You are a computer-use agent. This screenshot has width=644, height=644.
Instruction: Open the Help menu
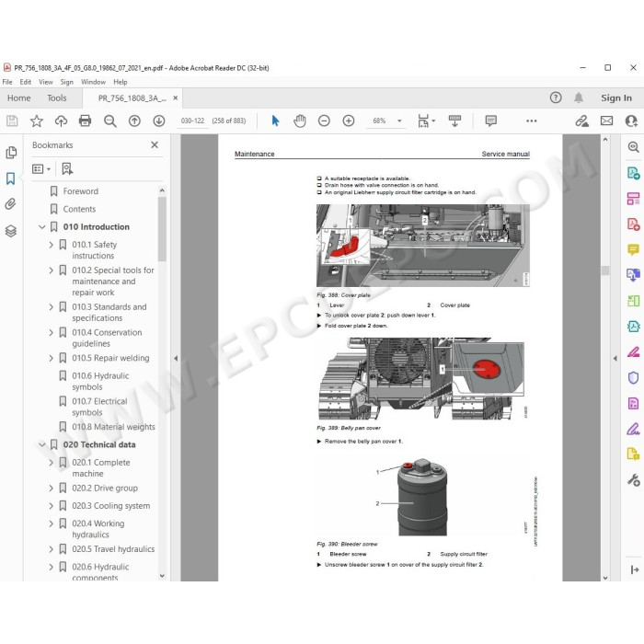pos(121,82)
